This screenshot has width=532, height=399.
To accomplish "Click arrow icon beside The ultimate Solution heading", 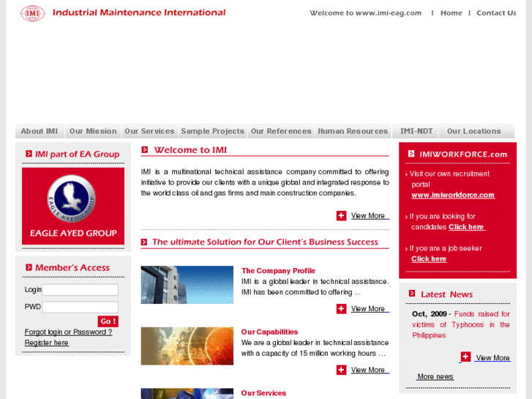I will pos(144,242).
